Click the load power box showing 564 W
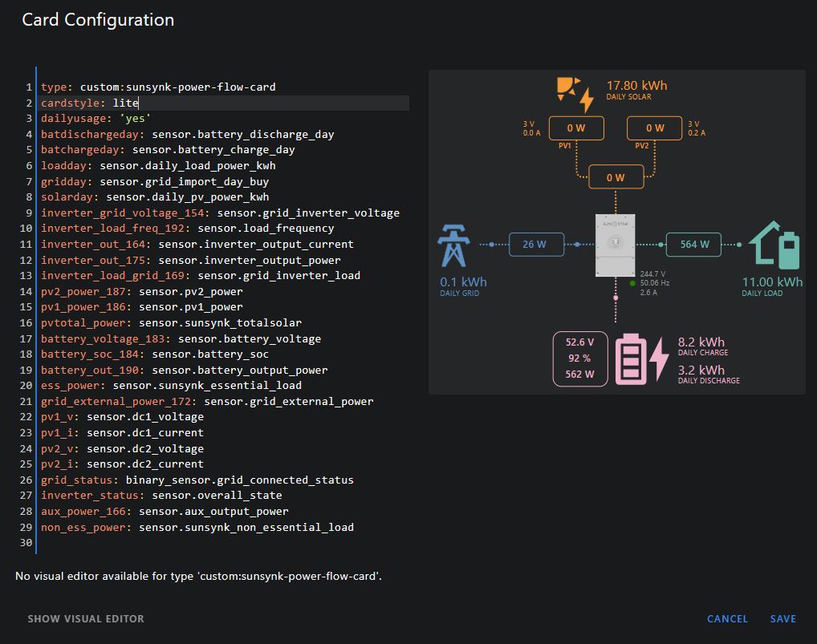 tap(693, 245)
